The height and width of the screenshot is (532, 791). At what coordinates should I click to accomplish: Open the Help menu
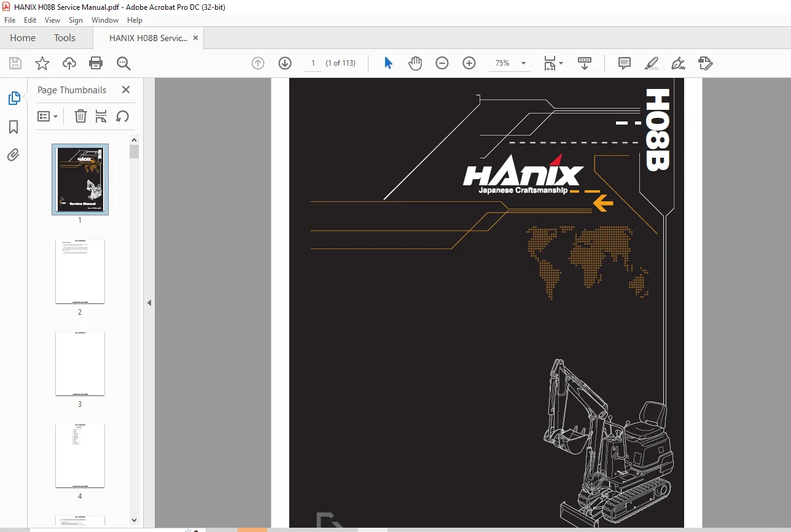134,20
